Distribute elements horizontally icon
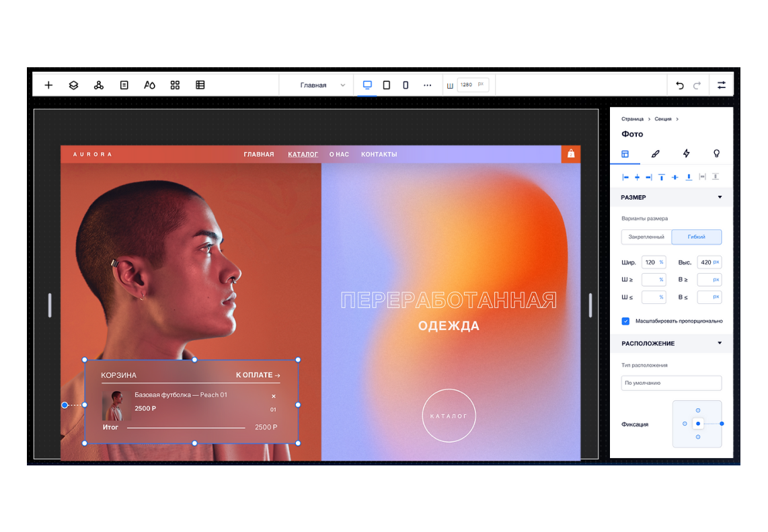 pyautogui.click(x=702, y=177)
